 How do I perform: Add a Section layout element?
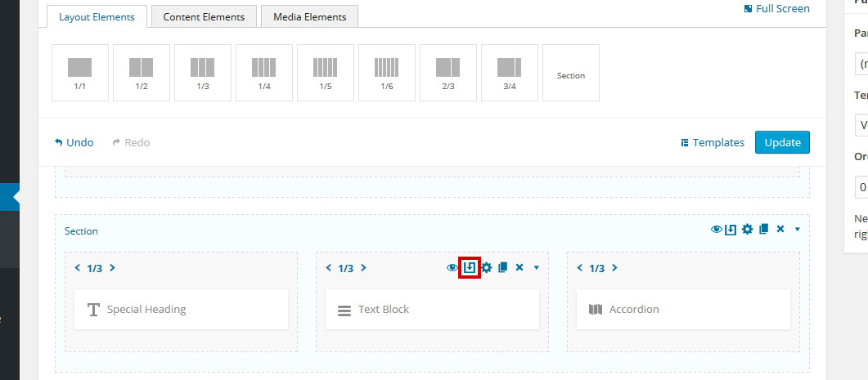pos(571,73)
